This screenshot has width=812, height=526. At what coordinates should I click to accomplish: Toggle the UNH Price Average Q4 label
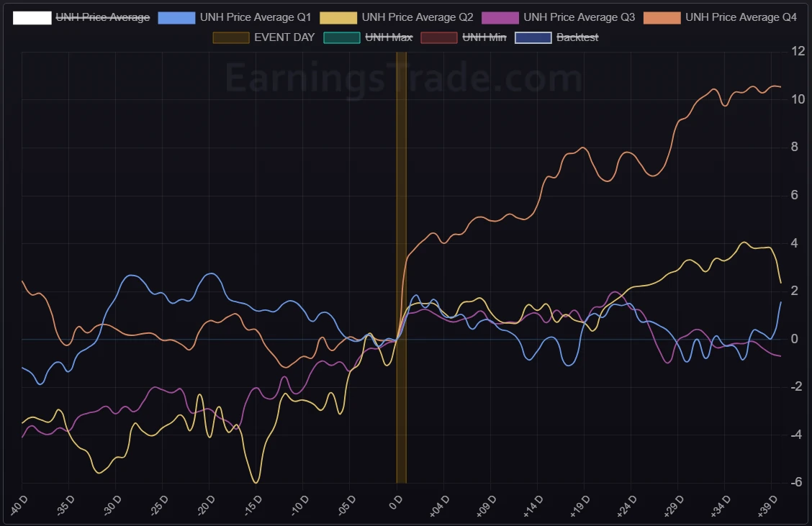(741, 17)
